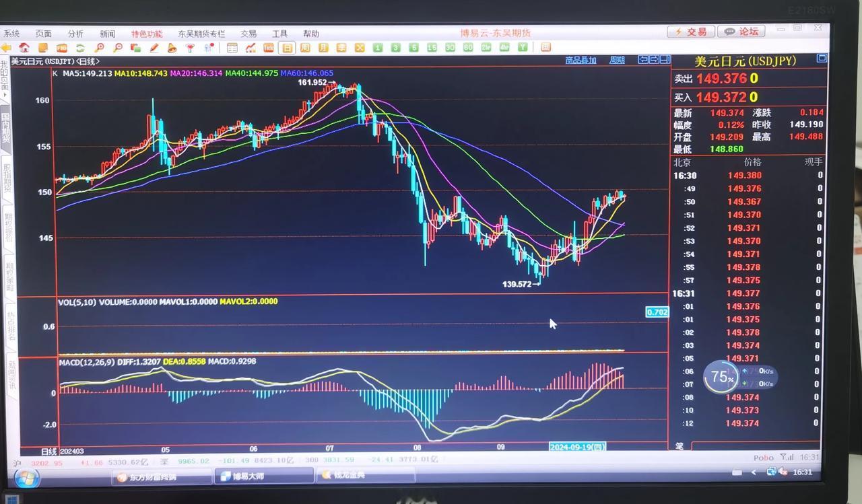This screenshot has width=862, height=504.
Task: Open the 帮助 menu
Action: 310,34
